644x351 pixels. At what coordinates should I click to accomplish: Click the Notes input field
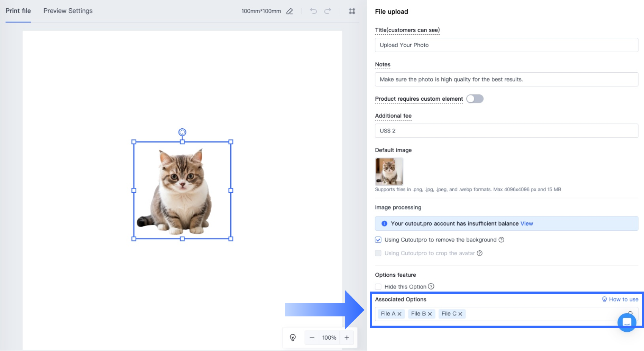(x=506, y=80)
